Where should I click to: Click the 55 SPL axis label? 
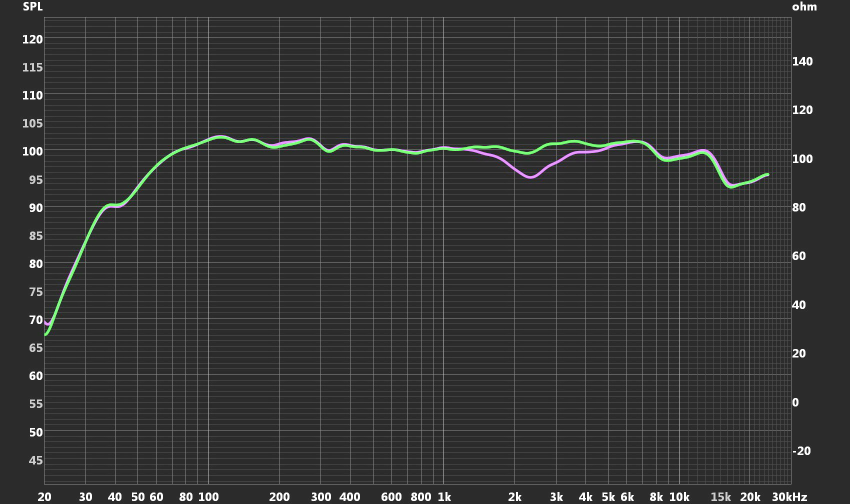point(36,403)
